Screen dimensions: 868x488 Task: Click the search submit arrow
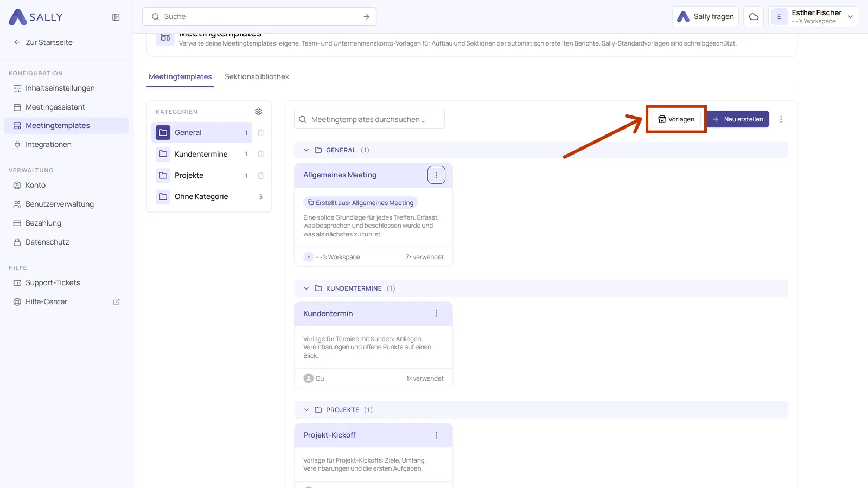click(367, 17)
